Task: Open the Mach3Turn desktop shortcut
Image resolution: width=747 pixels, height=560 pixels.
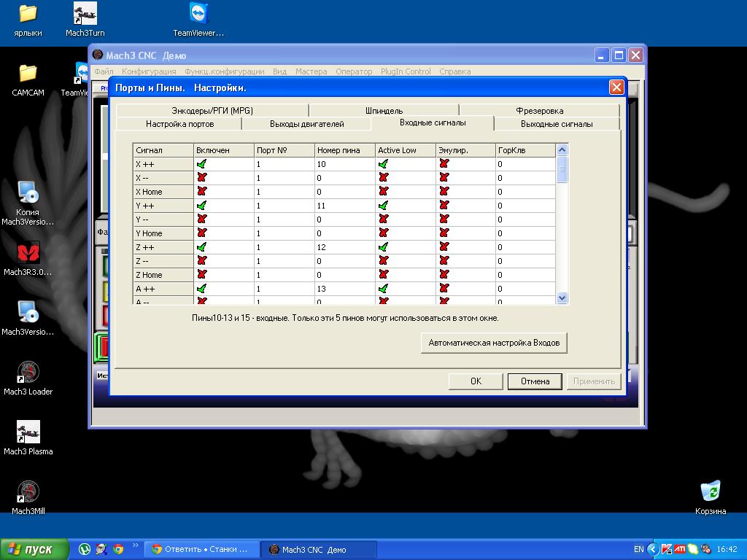Action: [x=85, y=20]
